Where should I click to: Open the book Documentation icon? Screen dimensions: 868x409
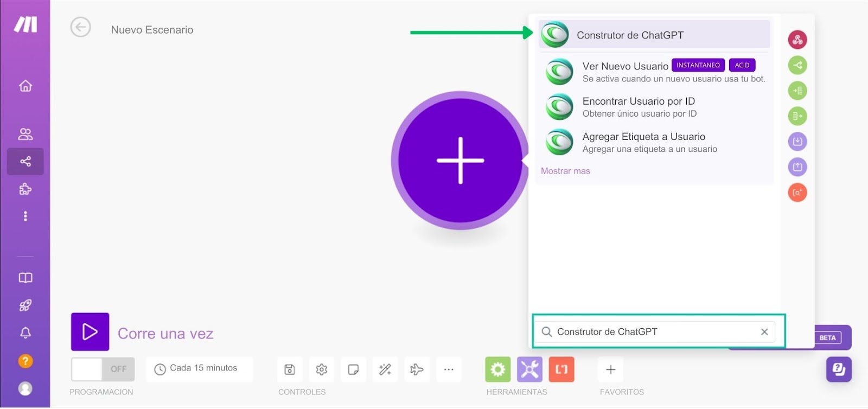click(x=25, y=278)
